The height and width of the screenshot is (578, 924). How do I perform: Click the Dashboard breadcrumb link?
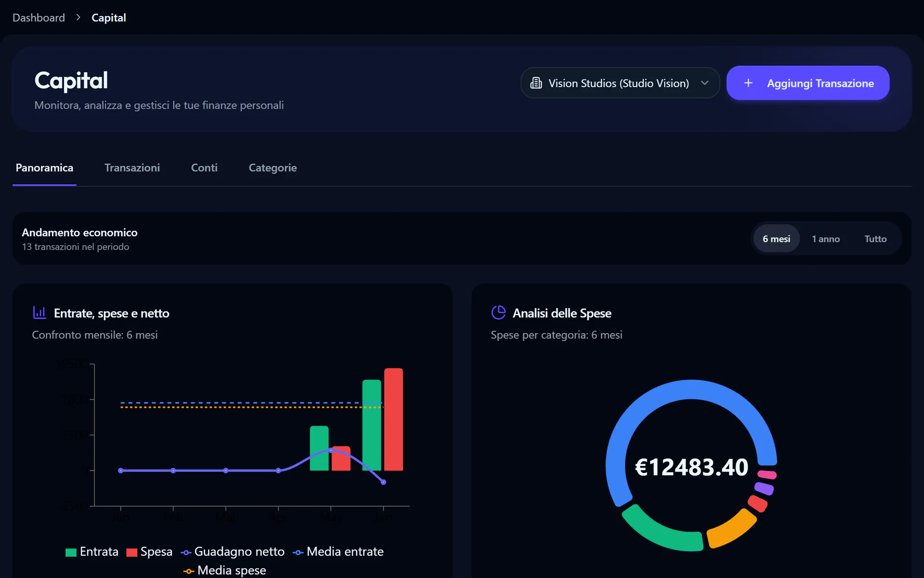(x=38, y=18)
